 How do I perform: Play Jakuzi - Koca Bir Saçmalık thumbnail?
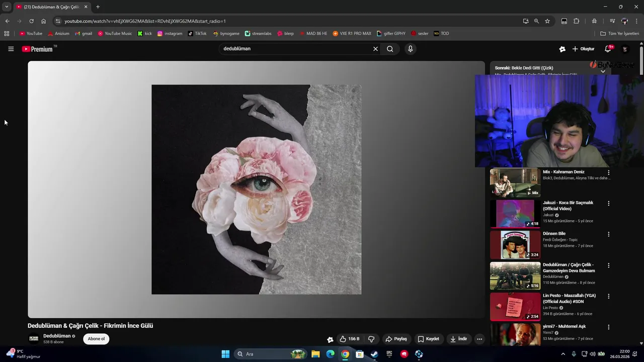pos(515,214)
